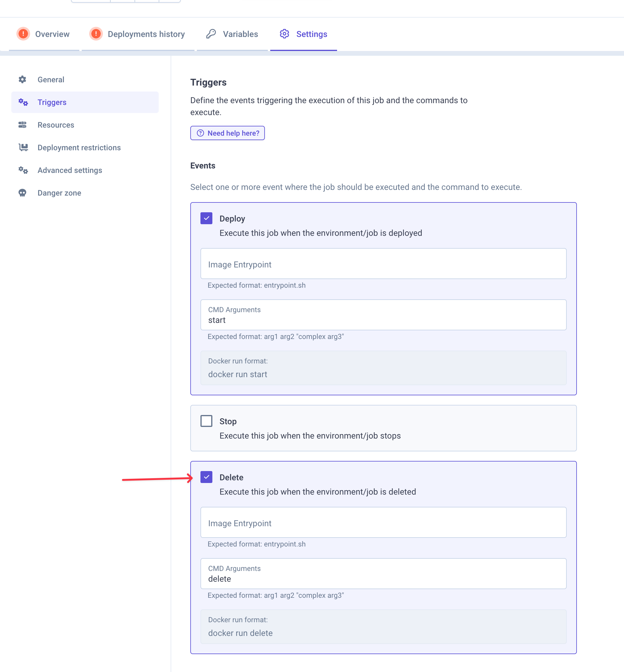Click the gear icon beside Settings tab
Image resolution: width=624 pixels, height=672 pixels.
[284, 34]
